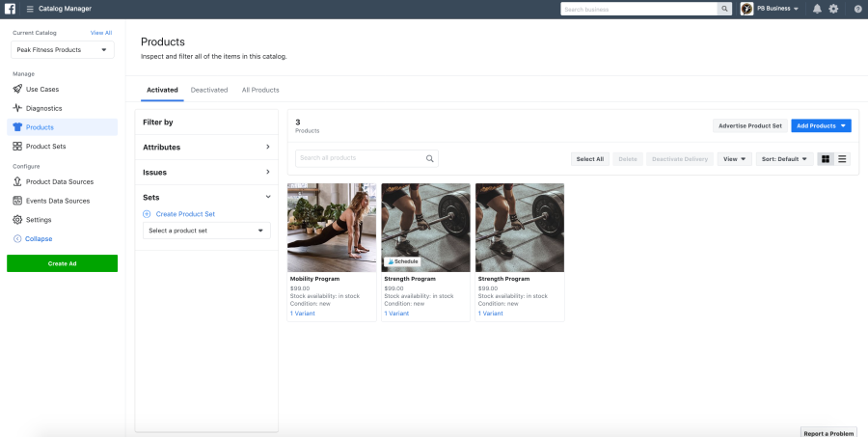This screenshot has width=868, height=437.
Task: Open 1 Variant link under Mobility Program
Action: click(x=302, y=314)
